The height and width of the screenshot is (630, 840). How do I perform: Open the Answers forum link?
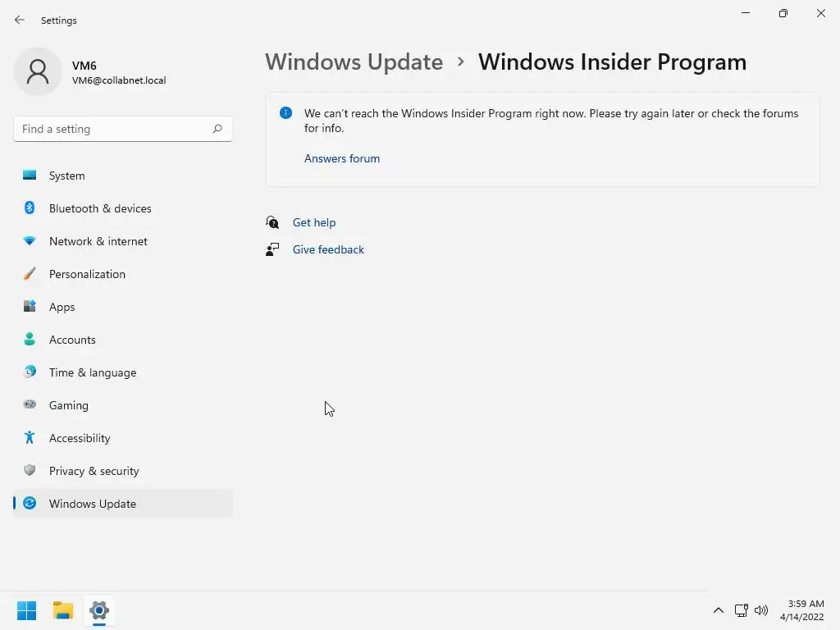342,158
